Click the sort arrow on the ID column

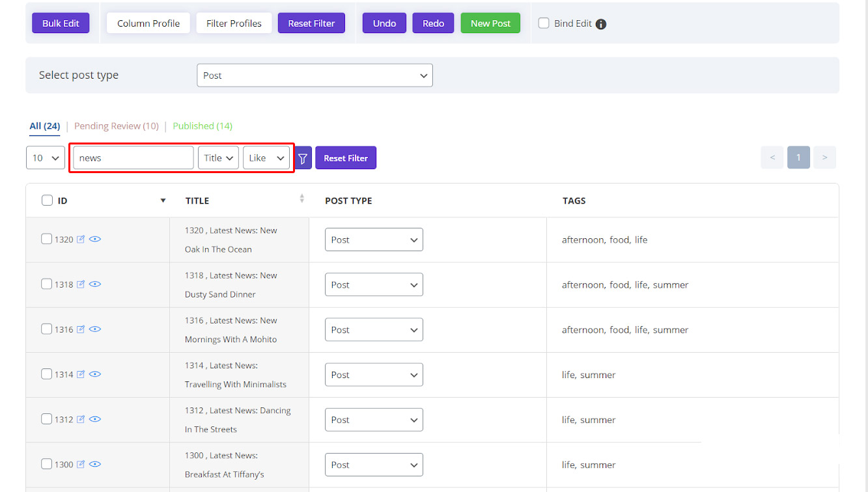pyautogui.click(x=163, y=200)
